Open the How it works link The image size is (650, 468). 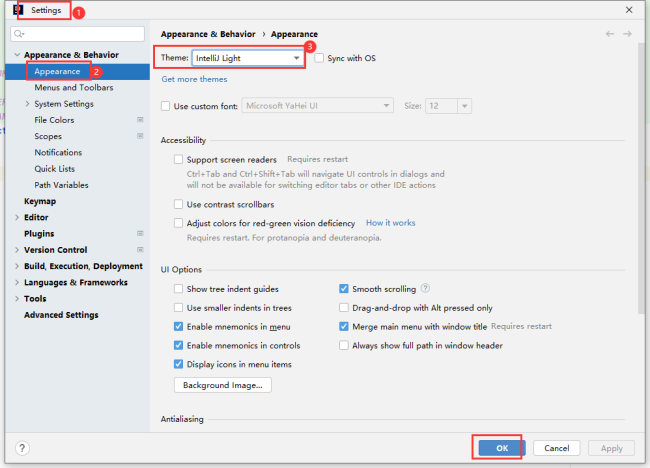(390, 223)
